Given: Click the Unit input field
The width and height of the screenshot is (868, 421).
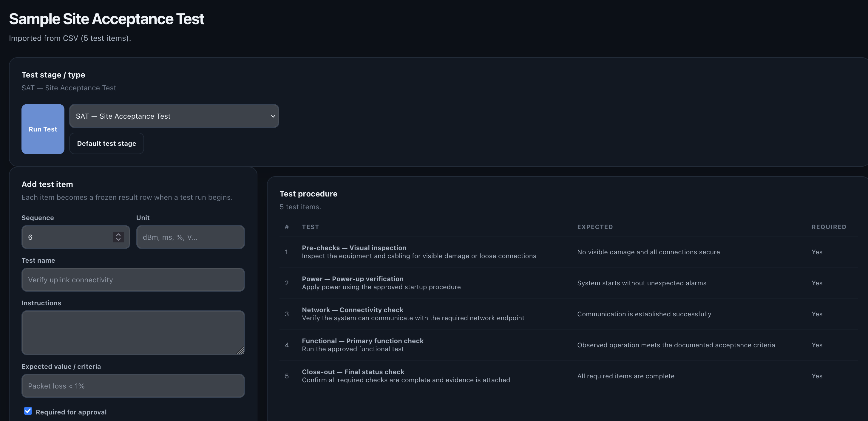Looking at the screenshot, I should click(190, 237).
